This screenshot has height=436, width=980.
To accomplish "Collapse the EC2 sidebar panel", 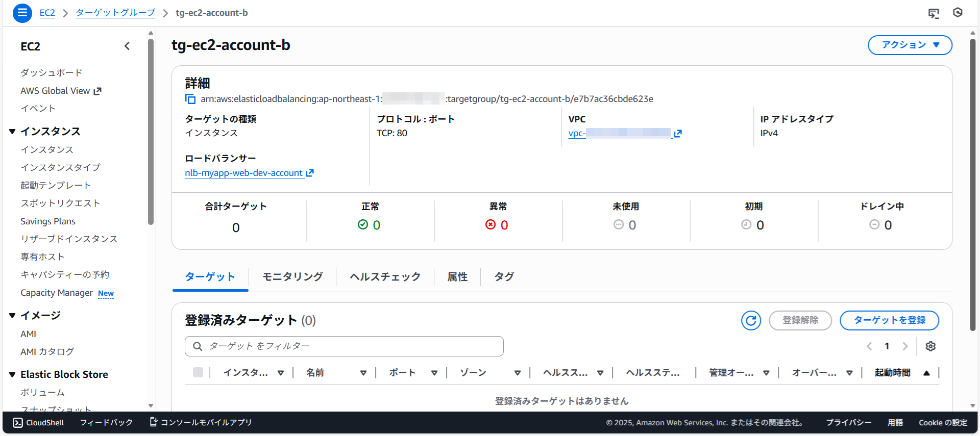I will point(127,46).
